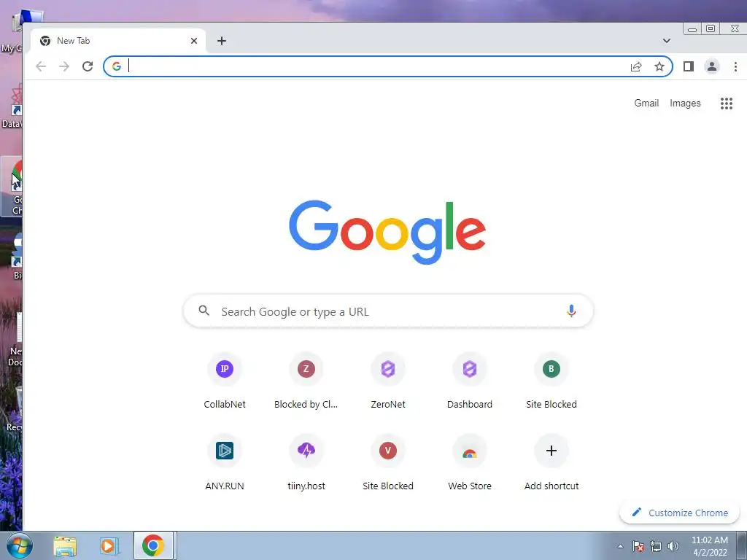Open Action Center flag icon
Image resolution: width=747 pixels, height=560 pixels.
638,546
